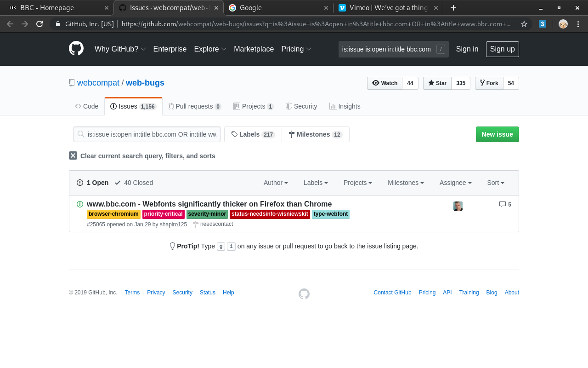Expand the Pricing header menu
The width and height of the screenshot is (588, 368).
click(x=296, y=49)
